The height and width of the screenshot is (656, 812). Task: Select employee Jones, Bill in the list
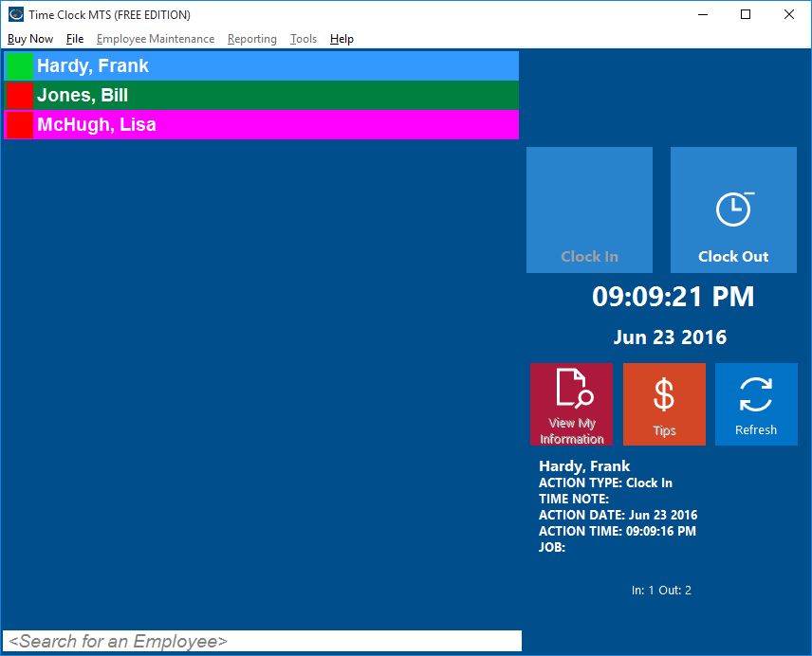(275, 96)
